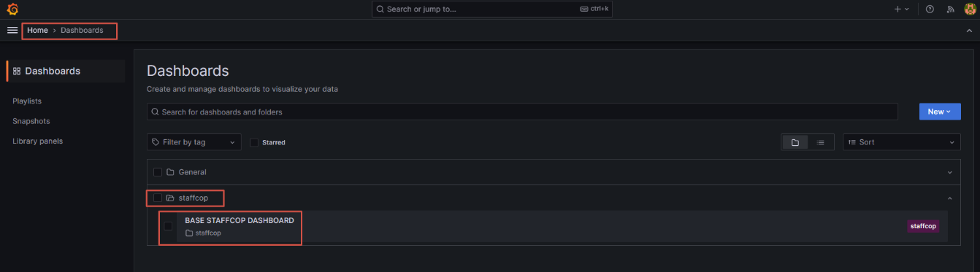Collapse the staffcop folder chevron

(949, 198)
